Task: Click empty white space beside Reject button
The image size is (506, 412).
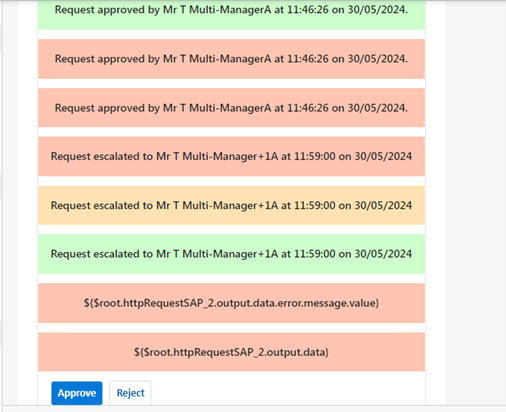Action: [x=287, y=393]
